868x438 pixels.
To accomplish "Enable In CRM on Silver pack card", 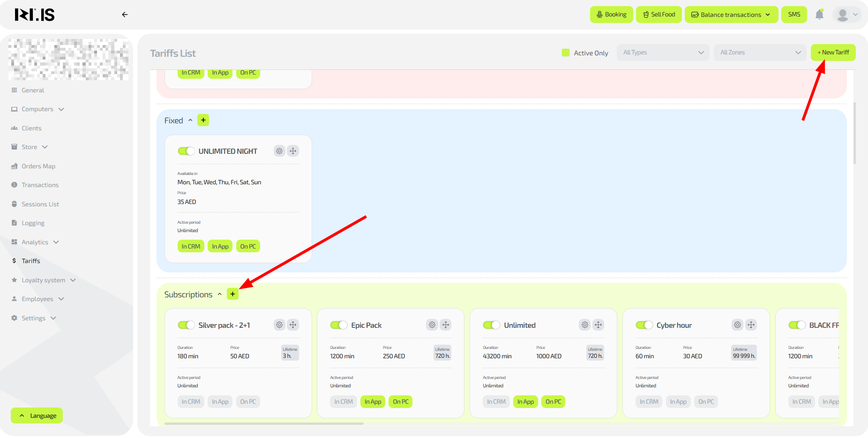I will pos(191,402).
